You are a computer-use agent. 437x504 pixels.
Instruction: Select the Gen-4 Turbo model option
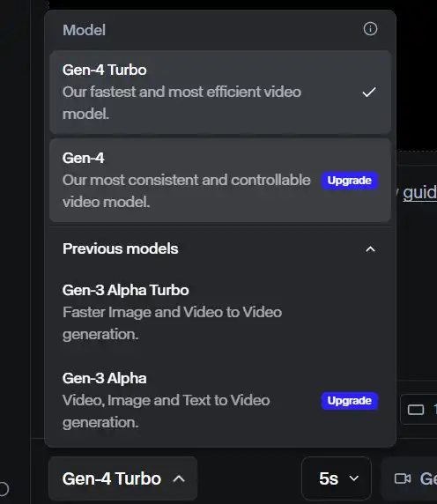point(220,92)
